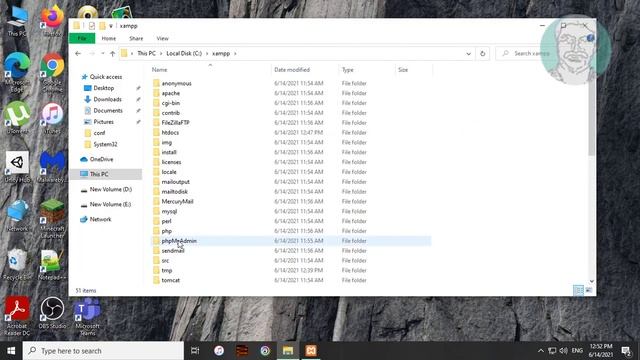Click the taskbar search box
Viewport: 640px width, 360px height.
click(x=103, y=351)
